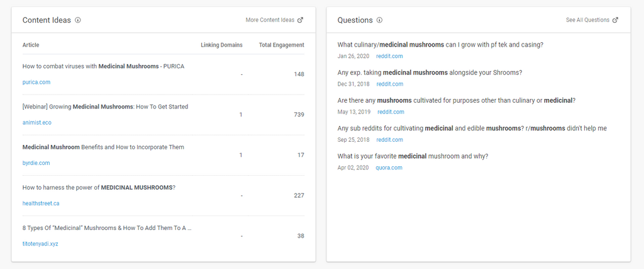The width and height of the screenshot is (644, 269).
Task: Visit healthstreet.ca domain link
Action: 41,203
